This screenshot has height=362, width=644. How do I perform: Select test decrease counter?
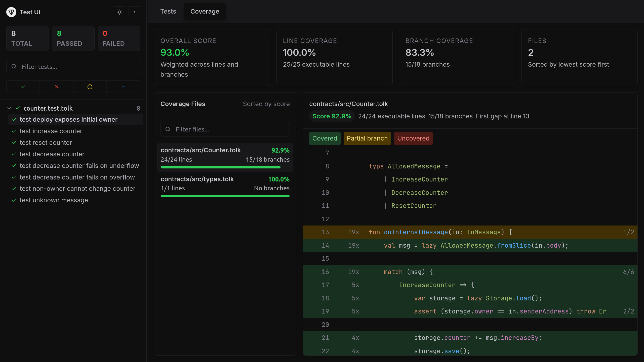[x=76, y=154]
